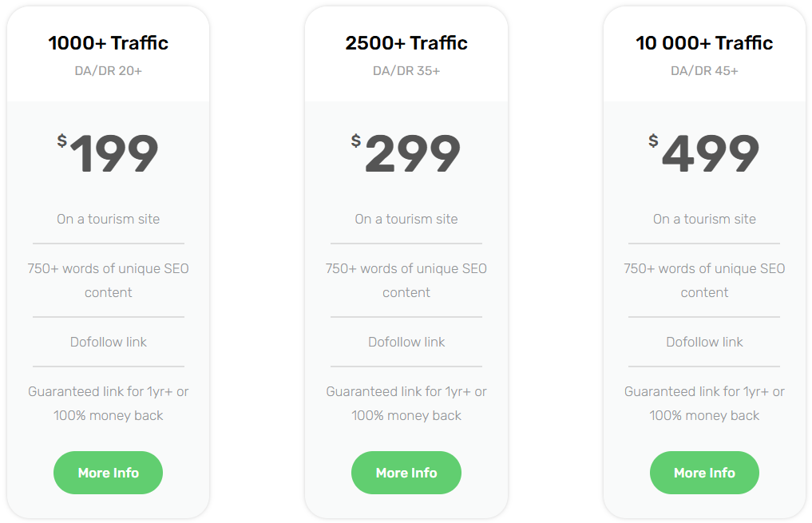Click the 2500+ Traffic heading
This screenshot has width=812, height=523.
point(406,43)
